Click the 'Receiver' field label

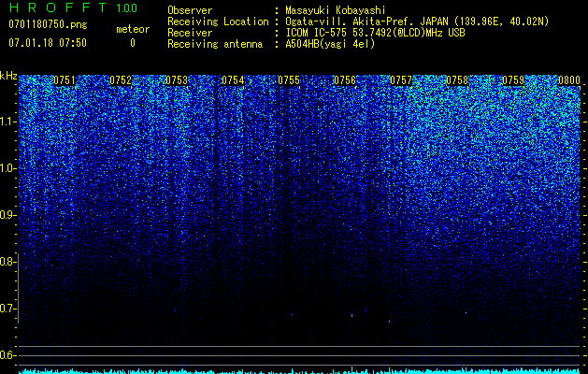tap(190, 33)
